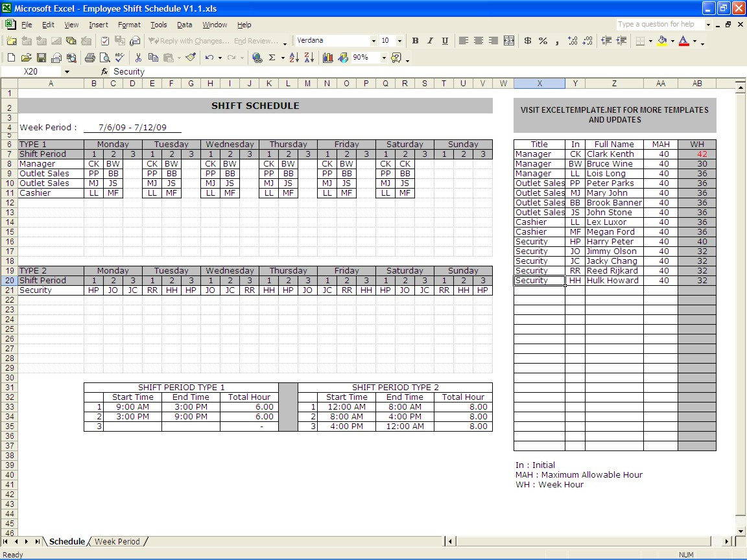Launch the Chart Wizard icon
747x560 pixels.
pyautogui.click(x=327, y=58)
